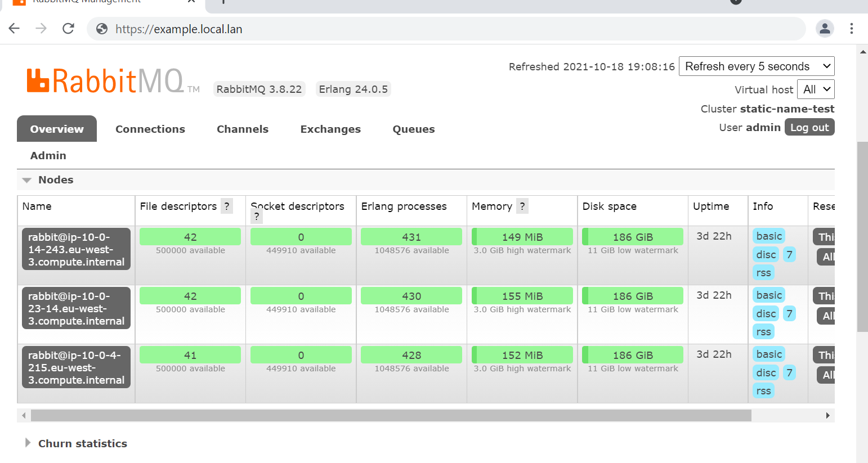Open node rabbit@ip-10-0-4-215 details

click(x=77, y=367)
